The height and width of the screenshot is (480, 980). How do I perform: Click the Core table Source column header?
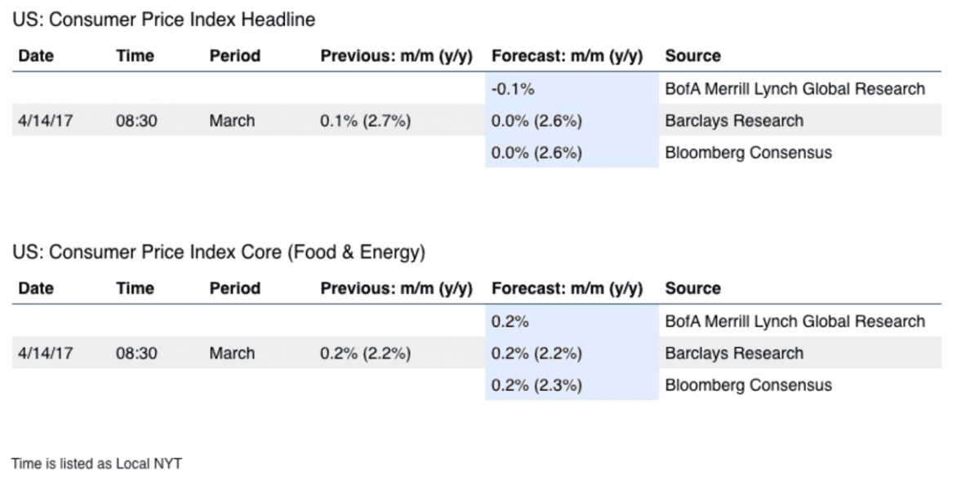pos(693,289)
